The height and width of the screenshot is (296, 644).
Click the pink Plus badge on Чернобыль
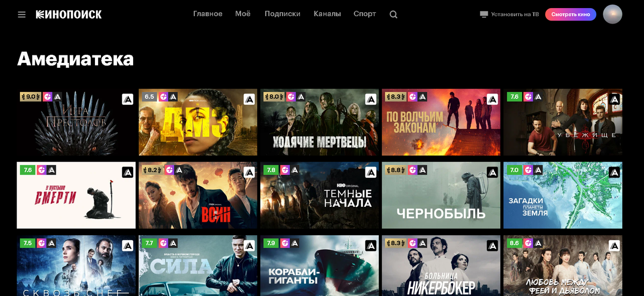pyautogui.click(x=412, y=170)
